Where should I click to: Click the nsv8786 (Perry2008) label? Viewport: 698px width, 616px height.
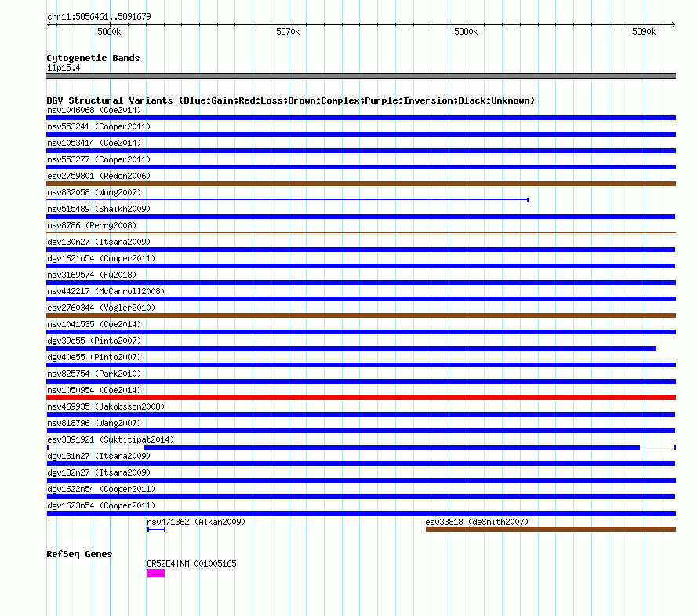coord(92,225)
